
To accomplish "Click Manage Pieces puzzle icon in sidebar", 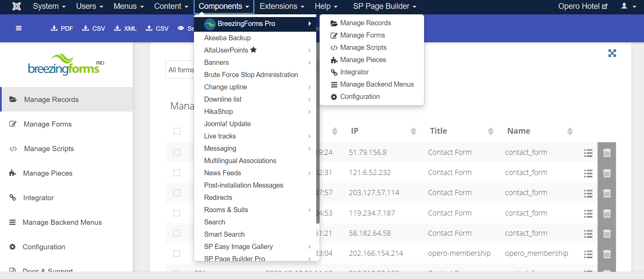I will click(x=13, y=173).
